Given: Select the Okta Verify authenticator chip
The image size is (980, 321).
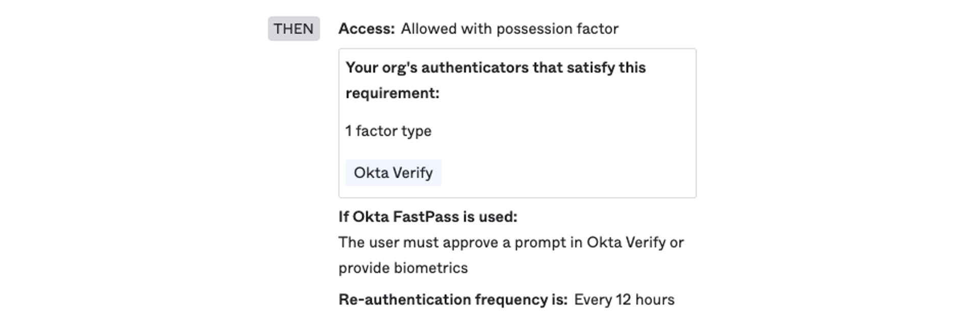Looking at the screenshot, I should [x=393, y=173].
